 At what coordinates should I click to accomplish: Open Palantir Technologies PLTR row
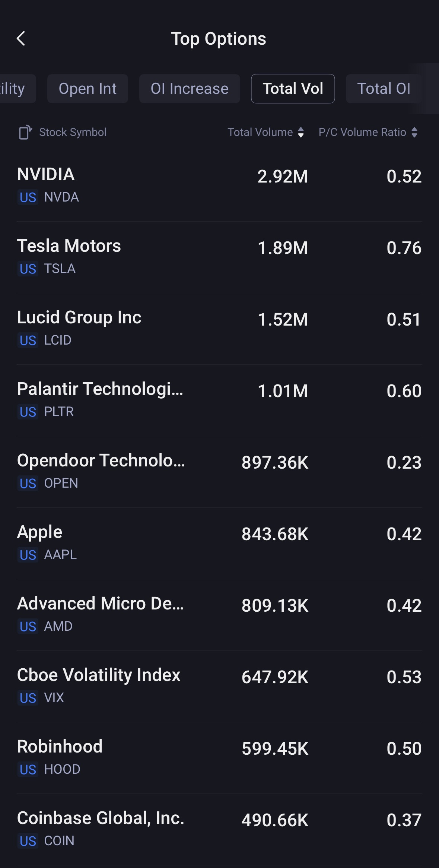tap(219, 400)
